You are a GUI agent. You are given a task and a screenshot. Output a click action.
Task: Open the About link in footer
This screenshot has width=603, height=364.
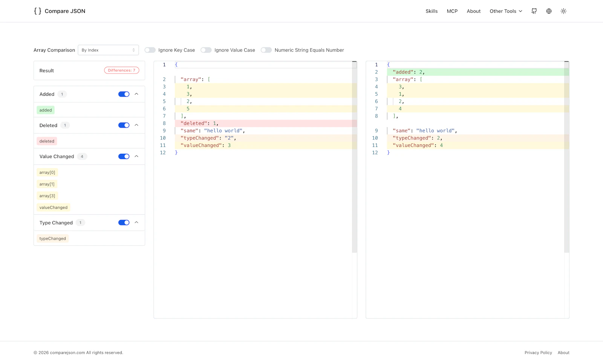[563, 353]
